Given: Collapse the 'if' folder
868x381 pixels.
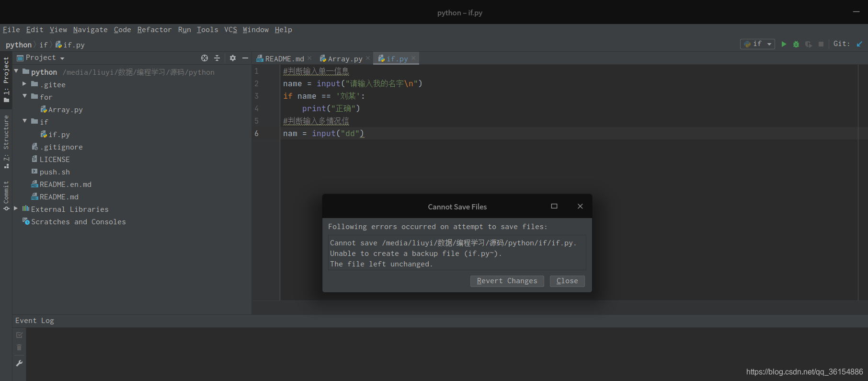Looking at the screenshot, I should (24, 121).
